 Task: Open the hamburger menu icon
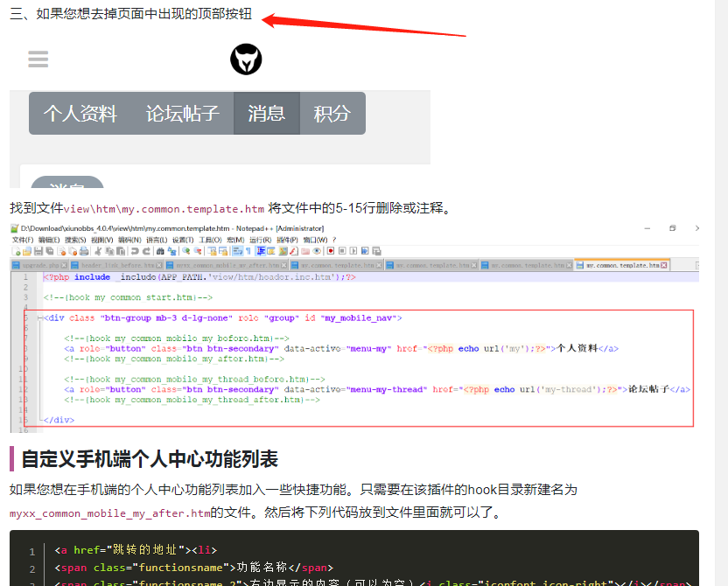(x=38, y=59)
